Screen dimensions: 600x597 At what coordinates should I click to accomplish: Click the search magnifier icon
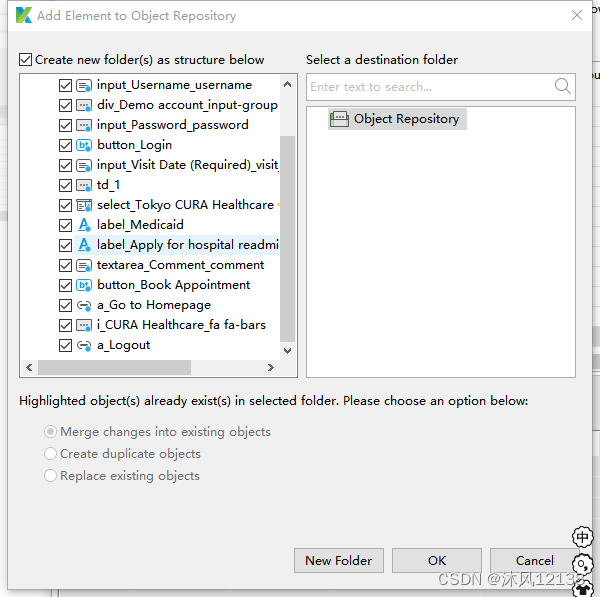coord(562,86)
